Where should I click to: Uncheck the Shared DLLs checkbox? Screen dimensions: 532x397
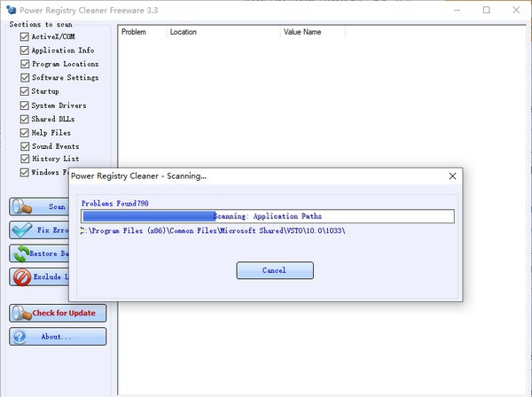25,119
